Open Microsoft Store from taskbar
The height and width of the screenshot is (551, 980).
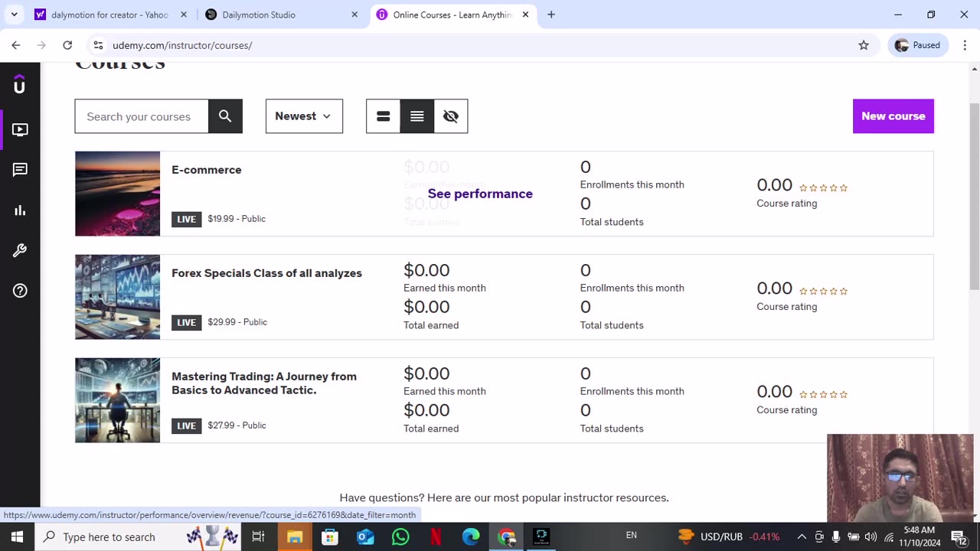coord(330,536)
